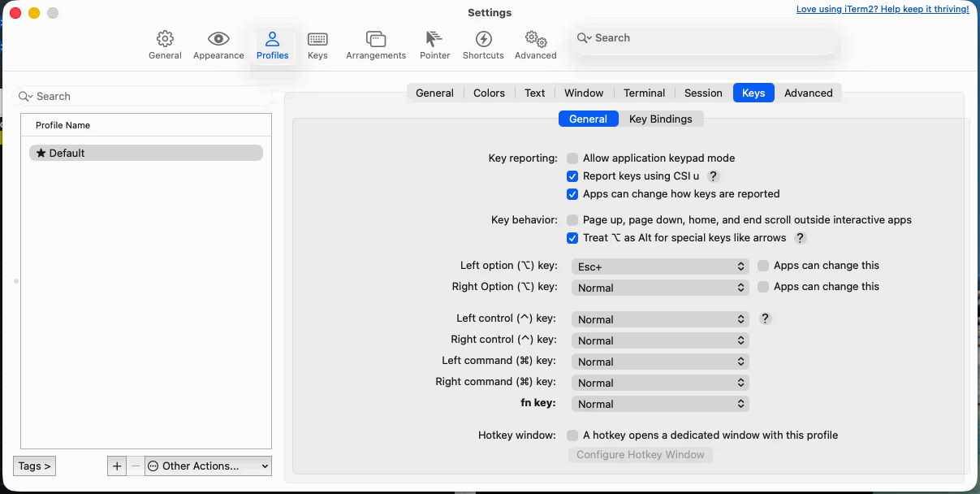Disable Treat Option as Alt for arrows

pyautogui.click(x=572, y=237)
